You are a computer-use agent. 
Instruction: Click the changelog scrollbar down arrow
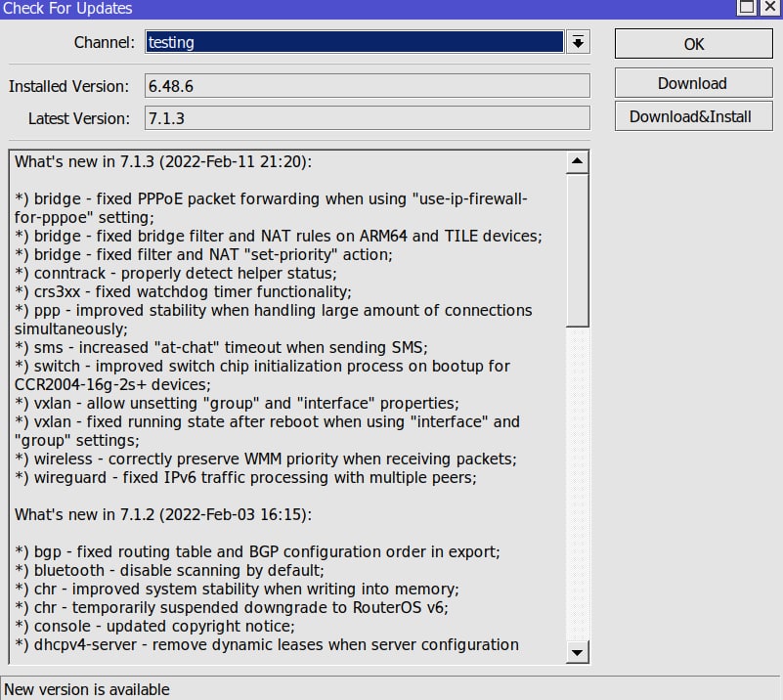[578, 652]
